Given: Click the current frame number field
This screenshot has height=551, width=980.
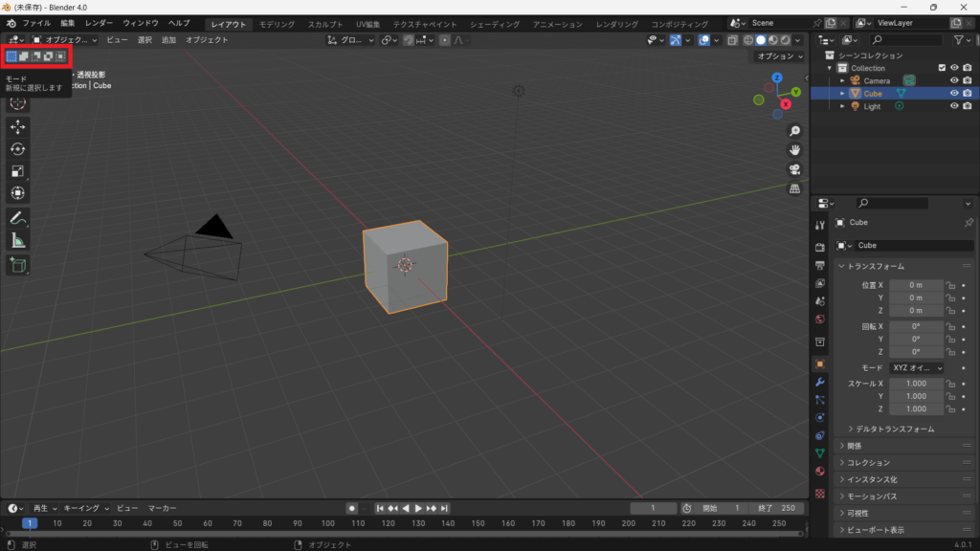Looking at the screenshot, I should [653, 509].
